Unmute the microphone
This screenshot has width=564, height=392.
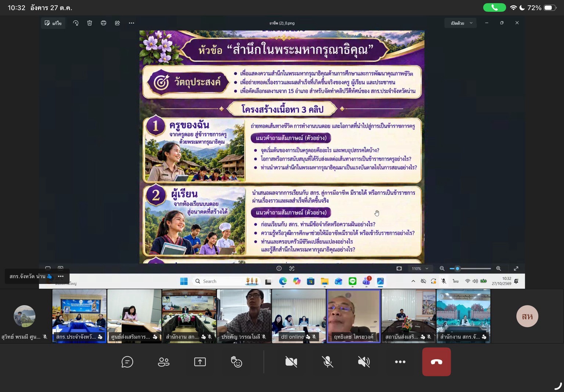(327, 362)
